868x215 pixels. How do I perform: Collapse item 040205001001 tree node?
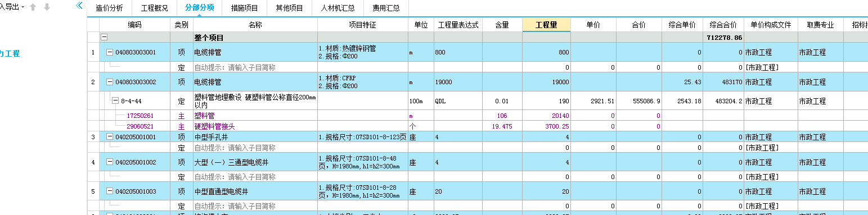(x=110, y=136)
